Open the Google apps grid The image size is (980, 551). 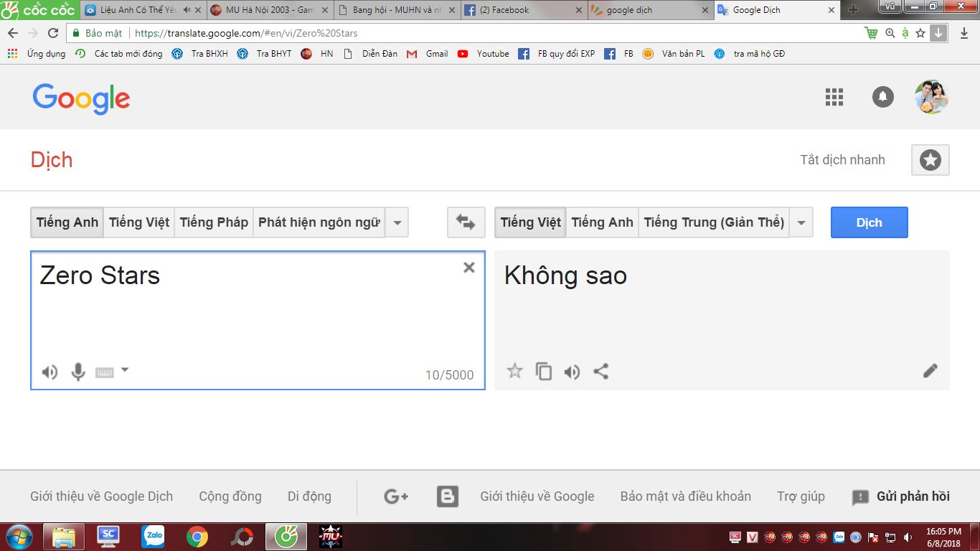point(834,97)
